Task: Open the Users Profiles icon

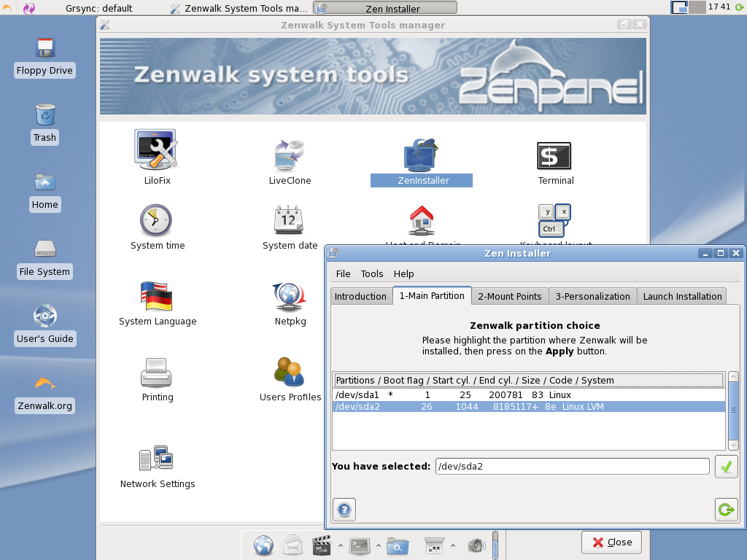Action: [289, 371]
